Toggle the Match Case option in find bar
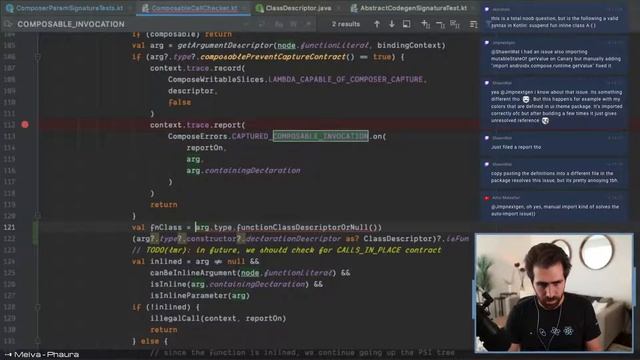The width and height of the screenshot is (640, 360). click(x=279, y=24)
